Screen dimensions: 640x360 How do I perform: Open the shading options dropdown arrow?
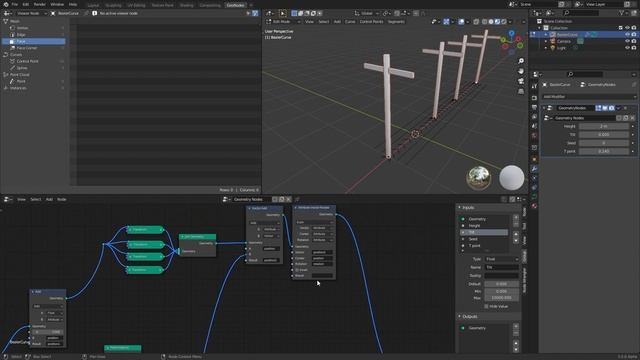coord(510,22)
